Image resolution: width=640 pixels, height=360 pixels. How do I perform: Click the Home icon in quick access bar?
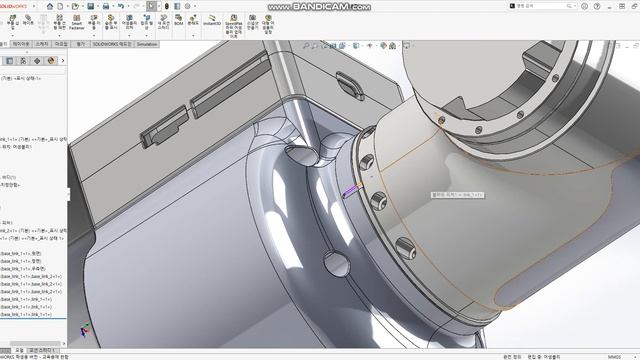coord(50,6)
